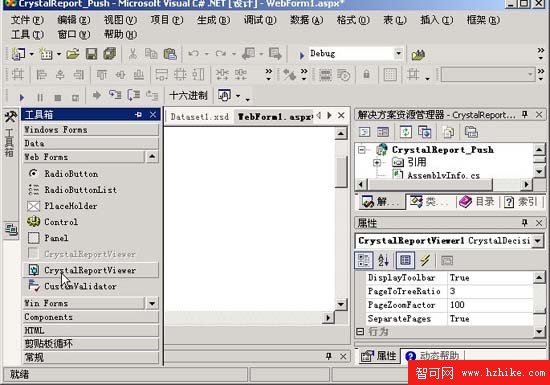This screenshot has height=385, width=550.
Task: Click the Open File folder icon
Action: click(73, 54)
